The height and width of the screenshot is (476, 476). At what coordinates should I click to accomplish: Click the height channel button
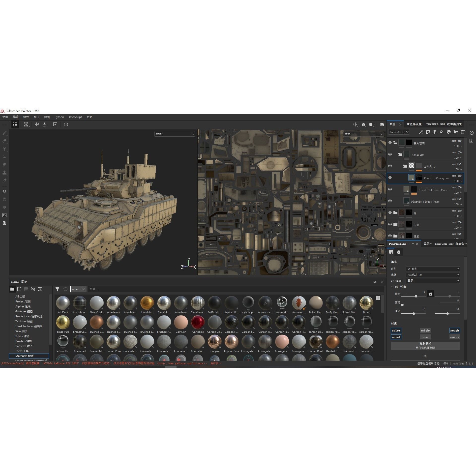425,330
